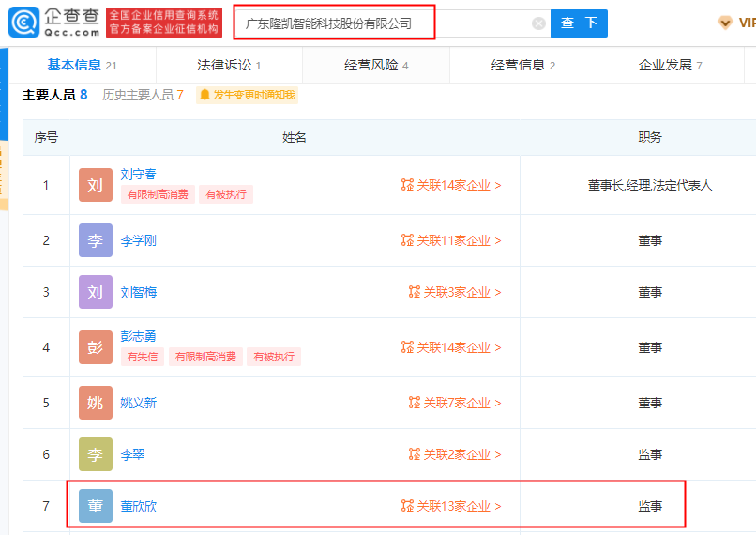The image size is (756, 535).
Task: Open 彭志勇 profile link
Action: tap(139, 336)
